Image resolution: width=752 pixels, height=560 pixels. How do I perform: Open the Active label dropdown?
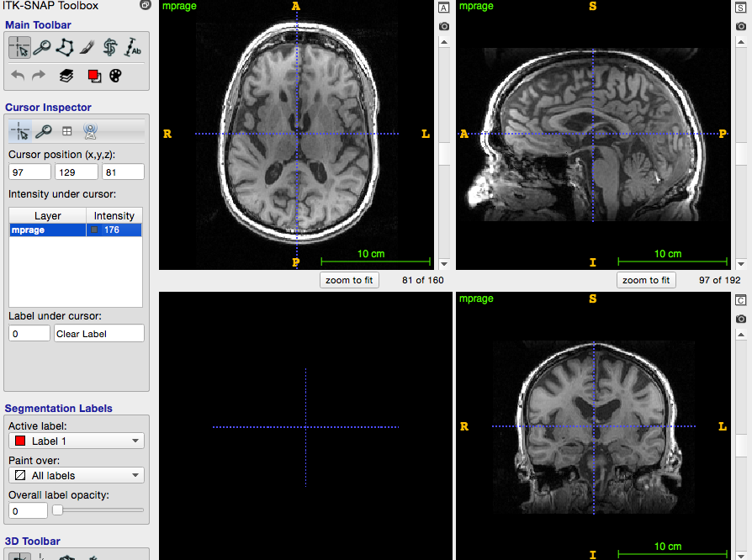click(77, 441)
